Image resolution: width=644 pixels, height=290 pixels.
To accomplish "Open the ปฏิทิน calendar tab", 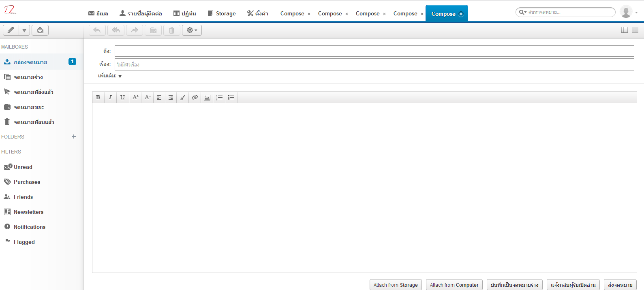I will click(x=185, y=13).
